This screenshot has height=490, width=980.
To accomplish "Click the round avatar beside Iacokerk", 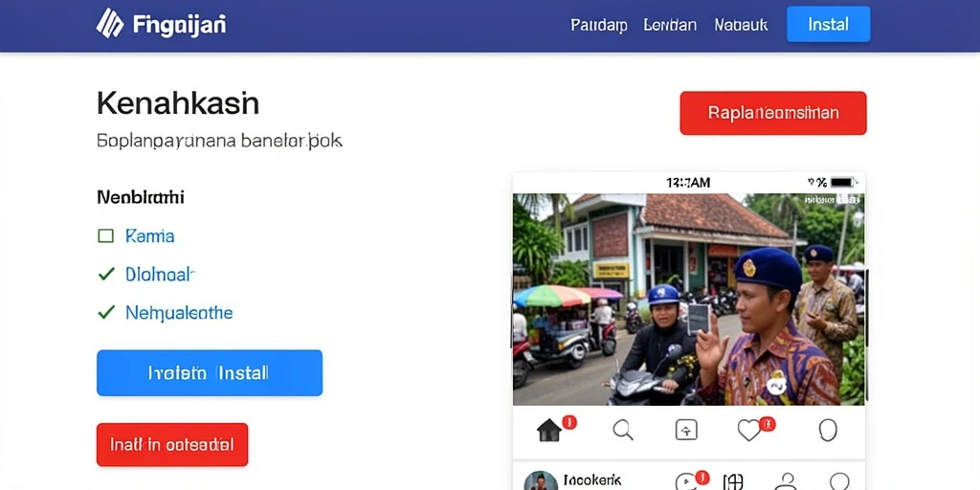I will point(541,480).
